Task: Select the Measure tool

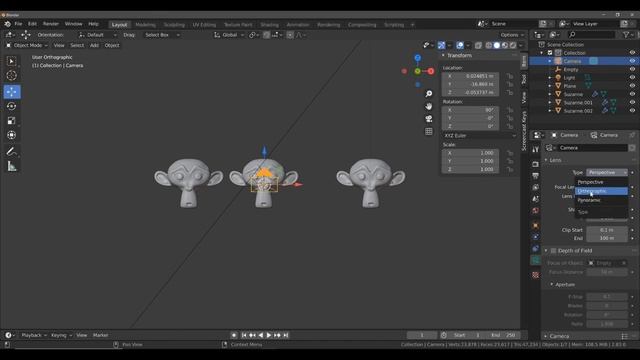Action: point(11,166)
